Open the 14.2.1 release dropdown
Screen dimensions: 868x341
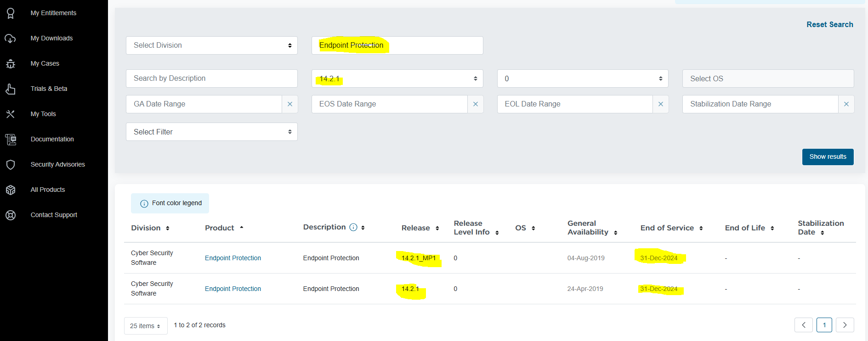point(397,78)
